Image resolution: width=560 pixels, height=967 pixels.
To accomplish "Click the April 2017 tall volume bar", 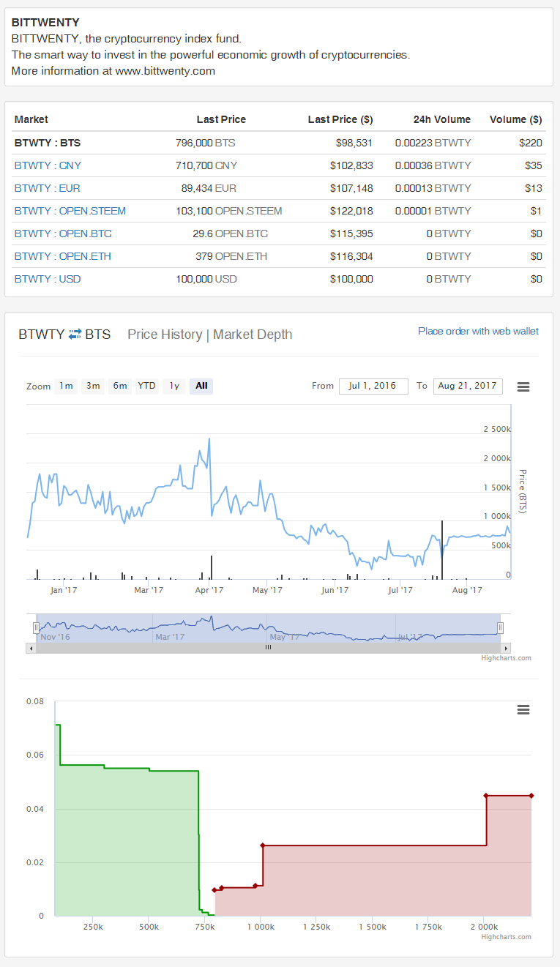I will pos(212,567).
